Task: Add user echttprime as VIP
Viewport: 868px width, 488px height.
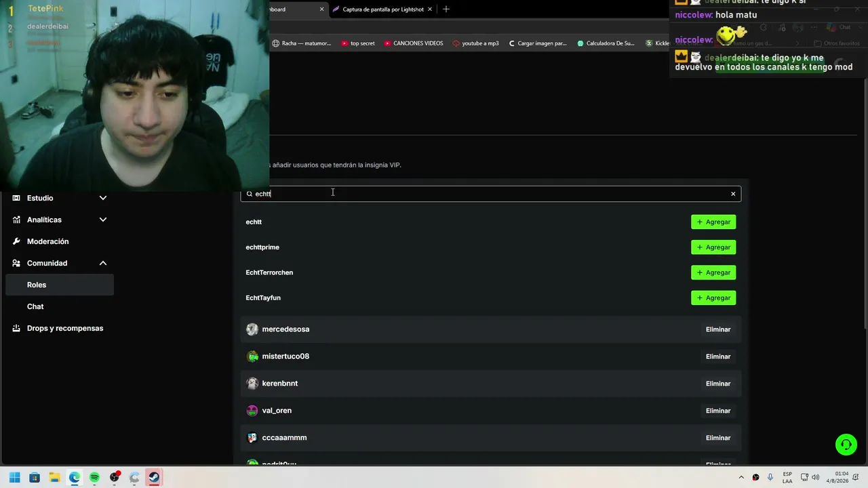Action: click(x=713, y=247)
